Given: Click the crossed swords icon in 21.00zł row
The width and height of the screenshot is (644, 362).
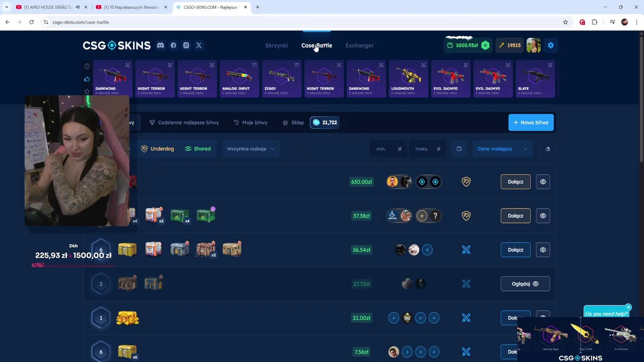Looking at the screenshot, I should coord(466,318).
